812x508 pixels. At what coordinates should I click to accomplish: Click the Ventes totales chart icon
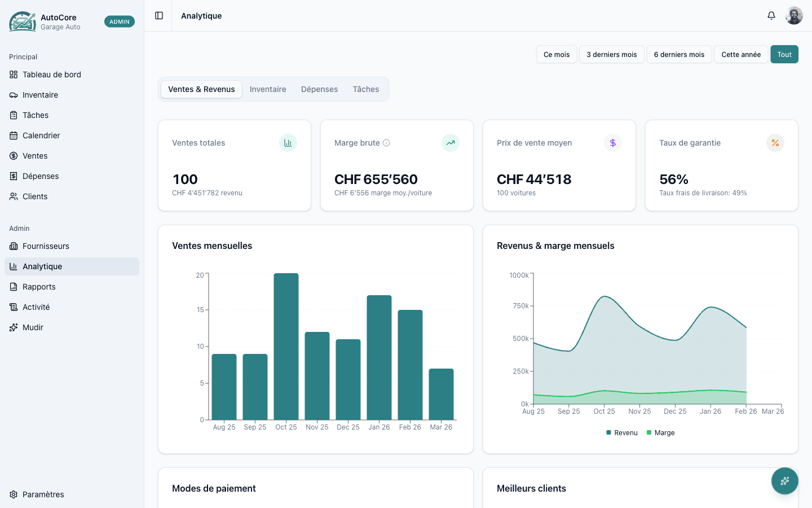288,143
